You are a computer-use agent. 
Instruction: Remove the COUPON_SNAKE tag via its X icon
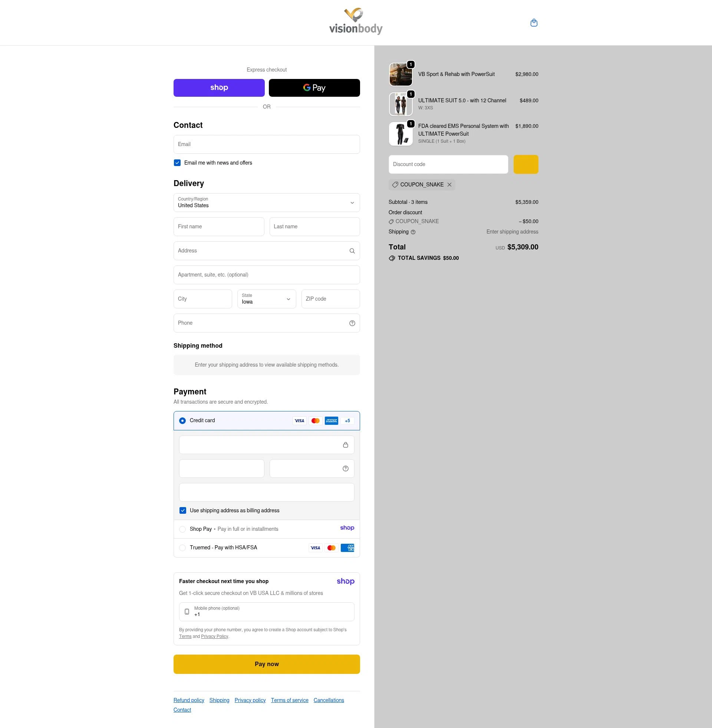click(x=449, y=185)
